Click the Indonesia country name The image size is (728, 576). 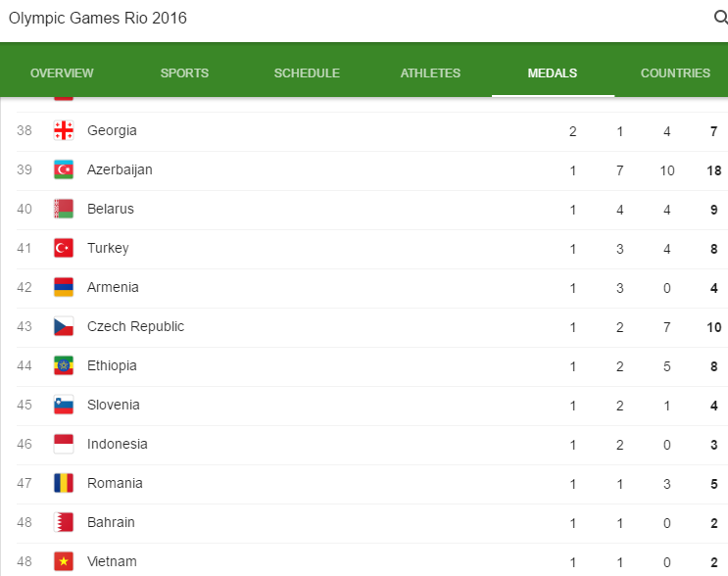[x=118, y=444]
